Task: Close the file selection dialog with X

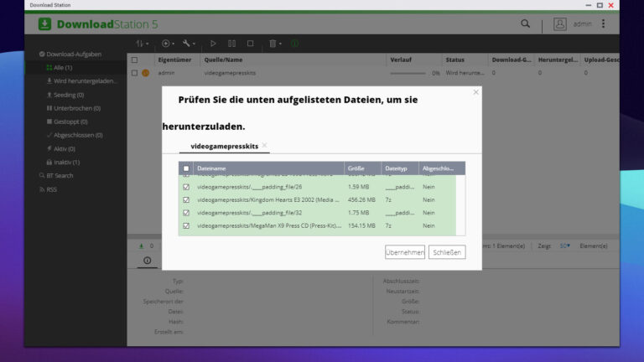Action: [x=475, y=92]
